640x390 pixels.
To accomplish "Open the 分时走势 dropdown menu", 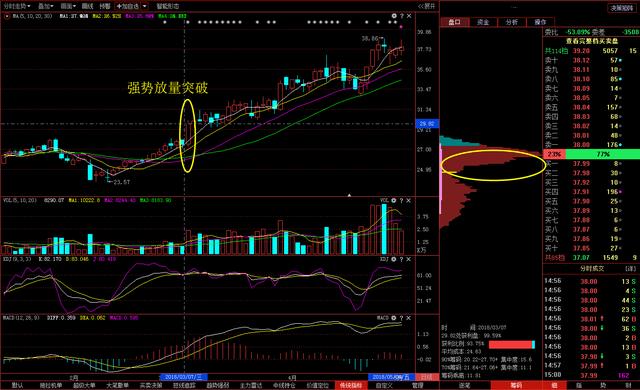I will 17,6.
